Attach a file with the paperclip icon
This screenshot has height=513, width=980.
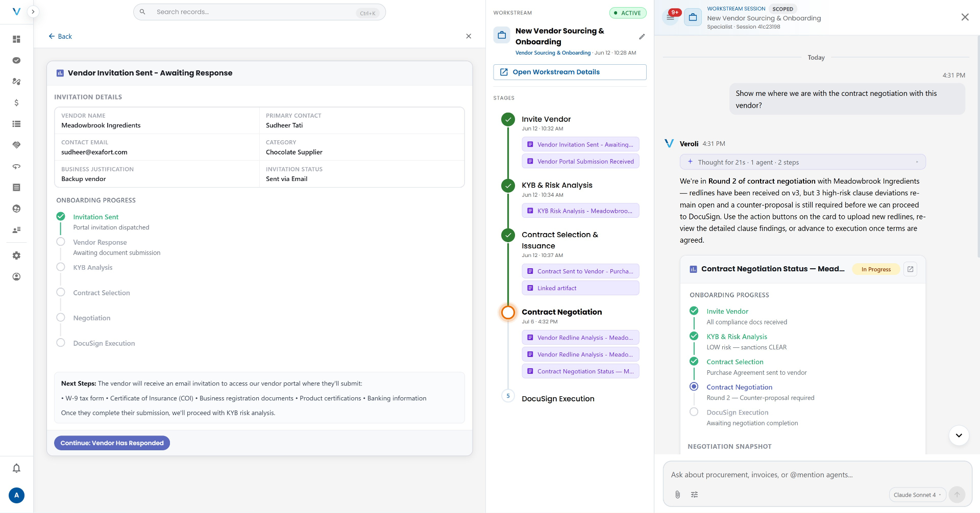pos(677,495)
